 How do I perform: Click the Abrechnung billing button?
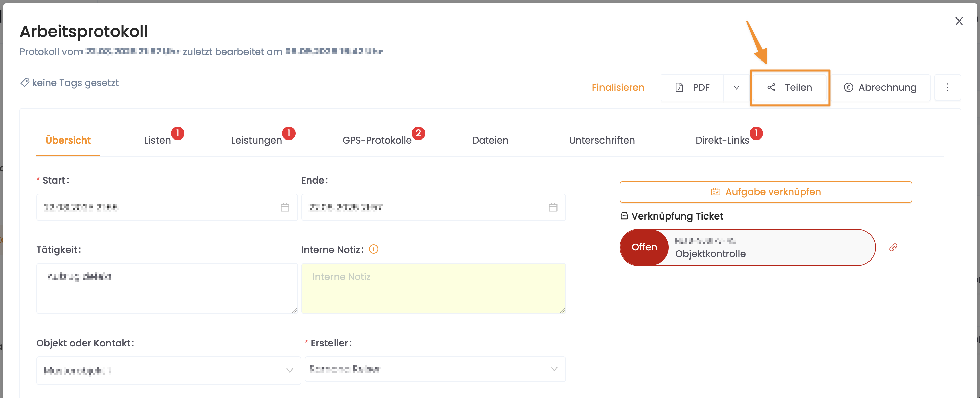click(880, 88)
